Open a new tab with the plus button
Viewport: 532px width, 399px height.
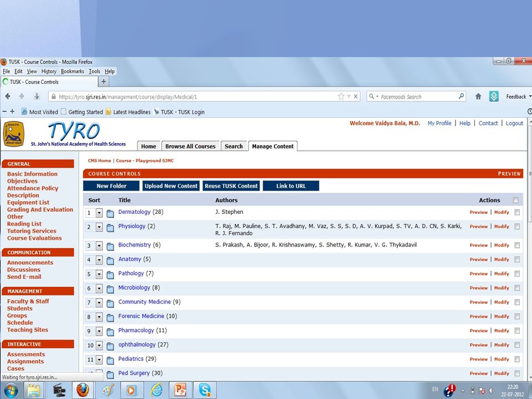[x=104, y=81]
